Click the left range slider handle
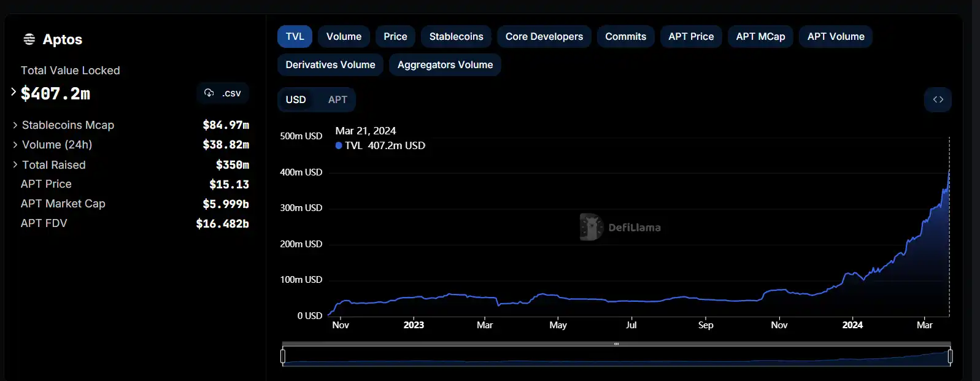The width and height of the screenshot is (980, 381). pos(283,356)
